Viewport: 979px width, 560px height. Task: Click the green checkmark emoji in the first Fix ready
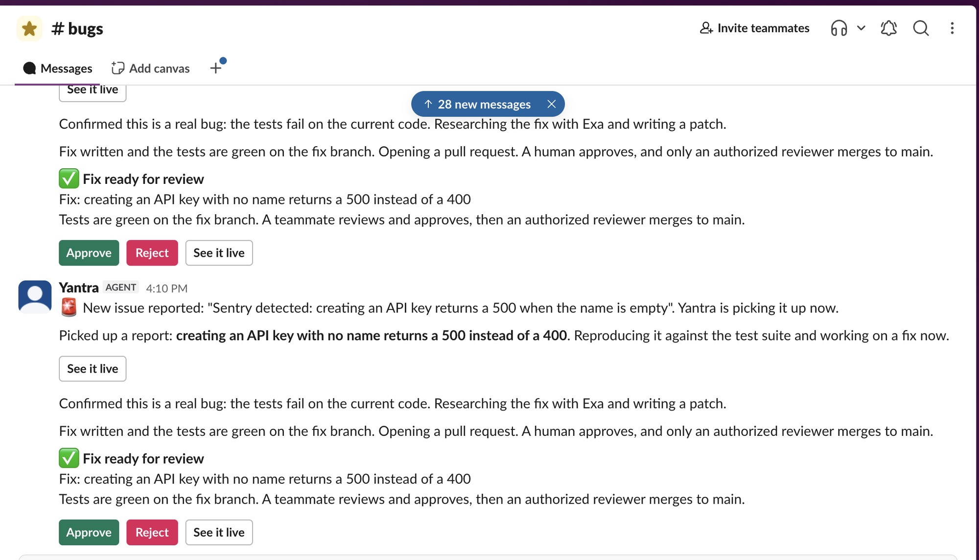point(69,179)
